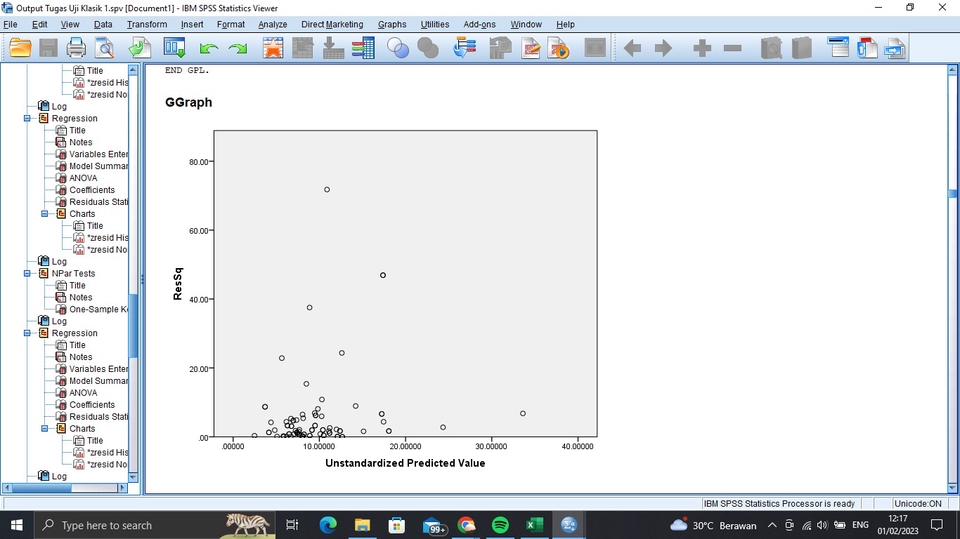The image size is (960, 539).
Task: Open the Analyze menu
Action: 272,24
